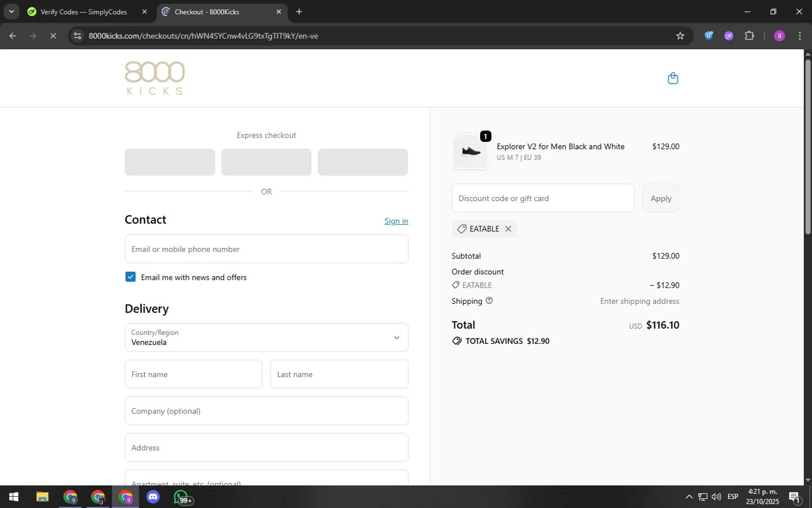Click the second Chrome icon in taskbar
The width and height of the screenshot is (812, 508).
(98, 497)
